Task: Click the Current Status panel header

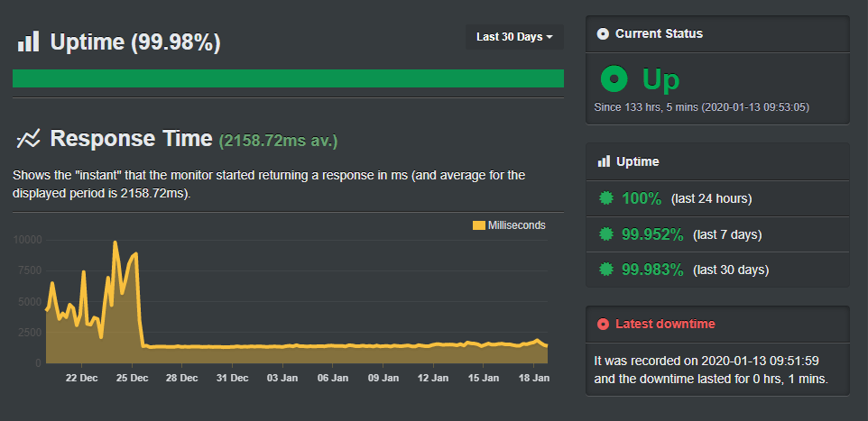Action: coord(717,33)
